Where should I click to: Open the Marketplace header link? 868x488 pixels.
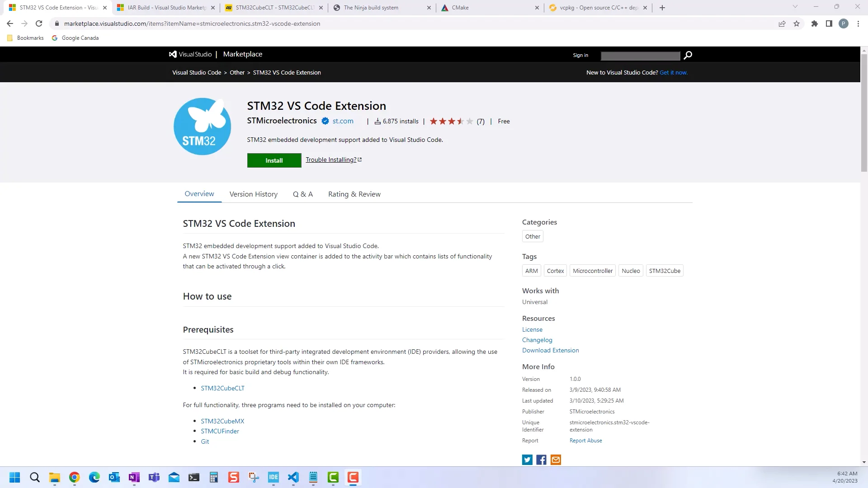pyautogui.click(x=243, y=54)
